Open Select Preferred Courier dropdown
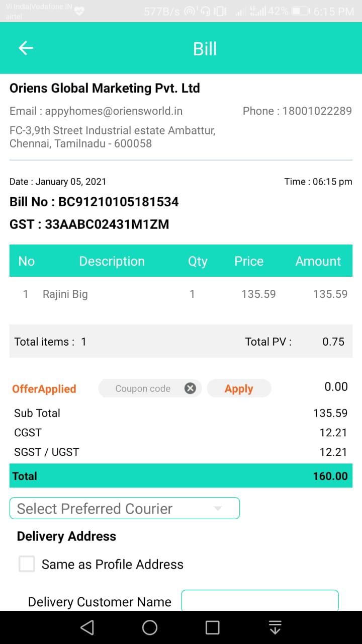This screenshot has width=362, height=644. pyautogui.click(x=124, y=508)
